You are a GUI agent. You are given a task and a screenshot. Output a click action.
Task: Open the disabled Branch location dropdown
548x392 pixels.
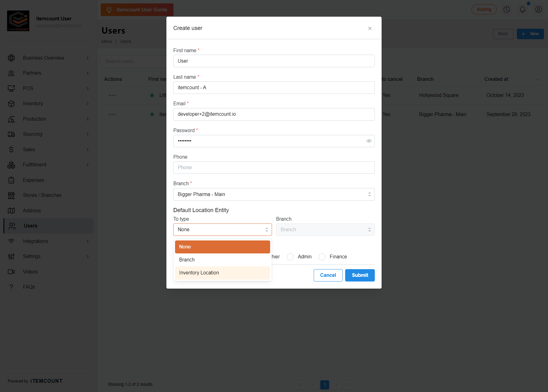(325, 230)
